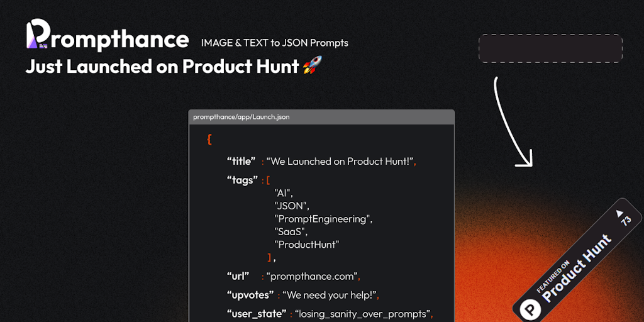
Task: Click the upvote triangle on the badge
Action: (620, 213)
